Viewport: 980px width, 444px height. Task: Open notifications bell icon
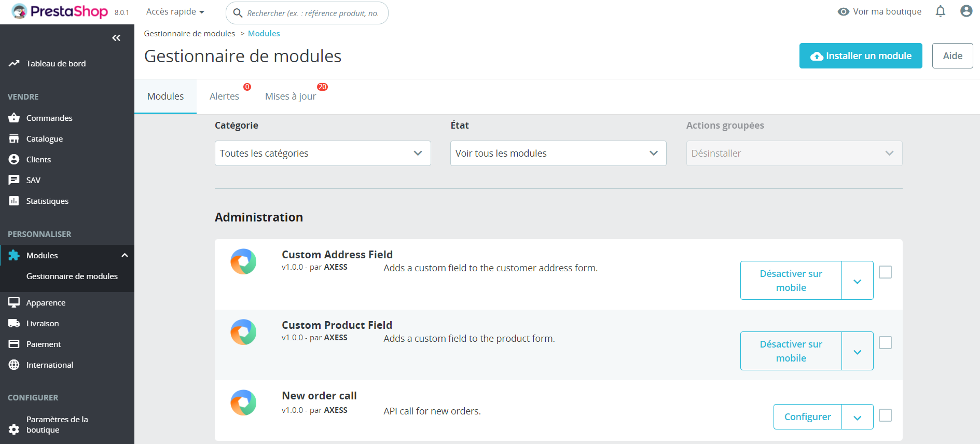(x=940, y=11)
